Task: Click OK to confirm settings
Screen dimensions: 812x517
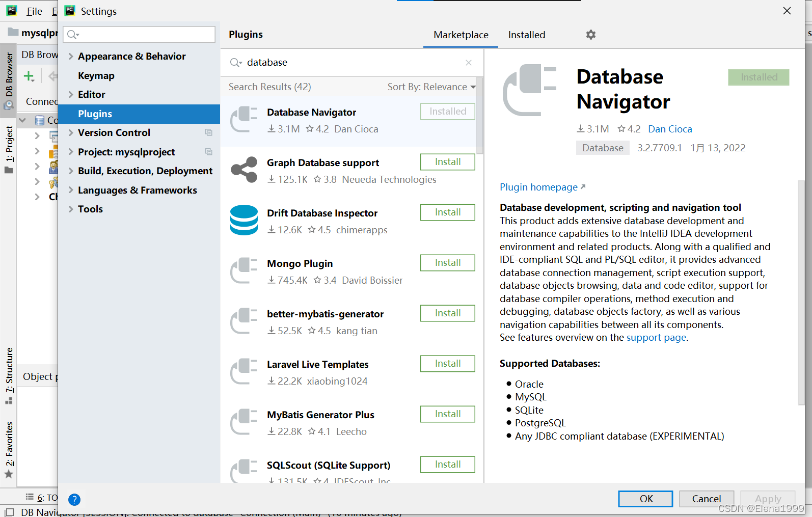Action: [646, 499]
